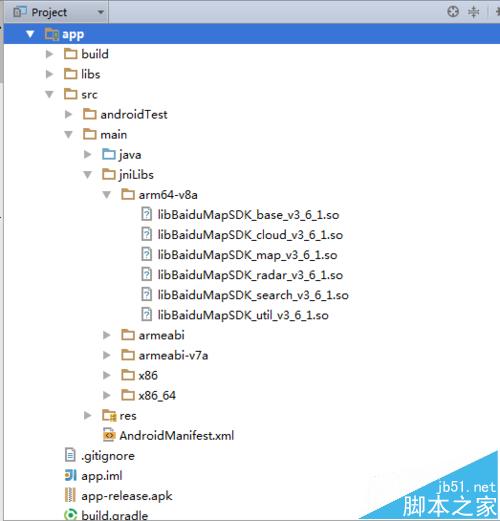Collapse the arm64-v8a folder arrow
500x521 pixels.
pyautogui.click(x=107, y=195)
